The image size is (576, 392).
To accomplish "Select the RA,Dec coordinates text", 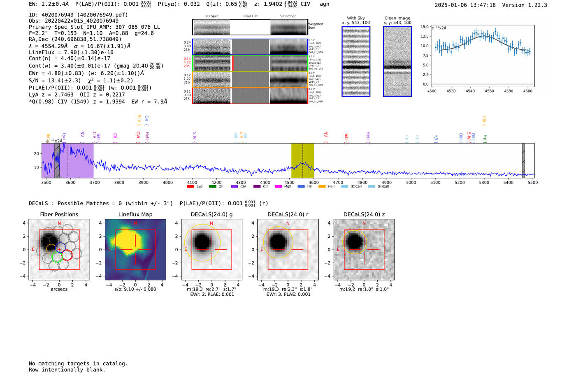I will (x=75, y=39).
